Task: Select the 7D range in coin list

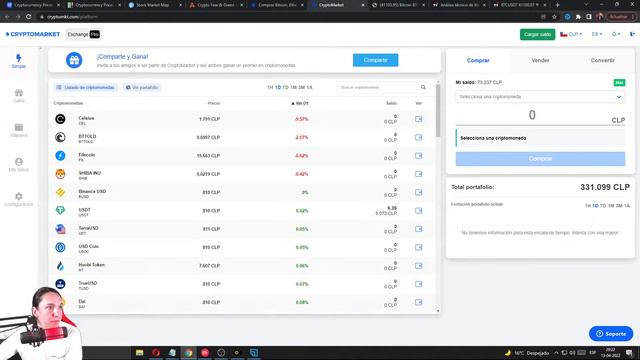Action: tap(285, 87)
